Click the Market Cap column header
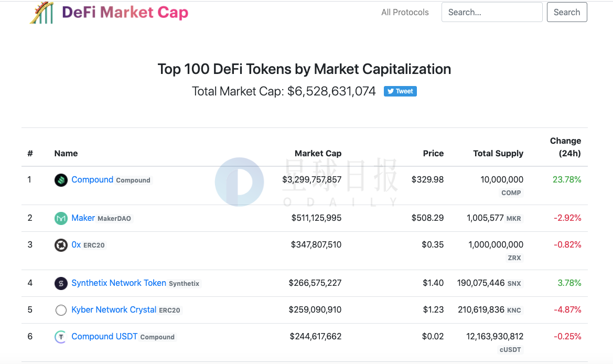613x364 pixels. click(318, 153)
